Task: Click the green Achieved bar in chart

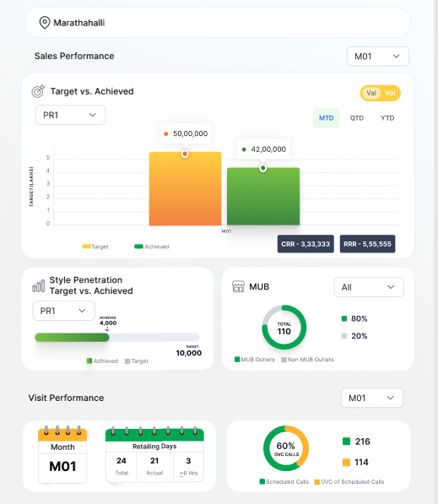Action: tap(263, 197)
